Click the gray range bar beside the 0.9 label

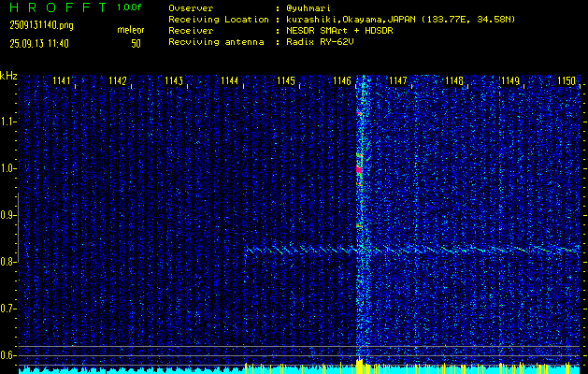18,227
